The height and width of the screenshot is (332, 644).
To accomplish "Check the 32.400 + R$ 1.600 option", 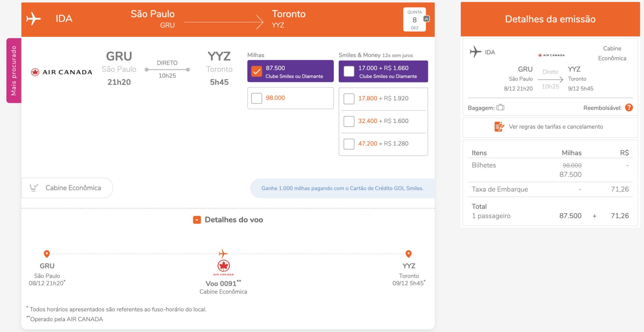I will click(349, 121).
